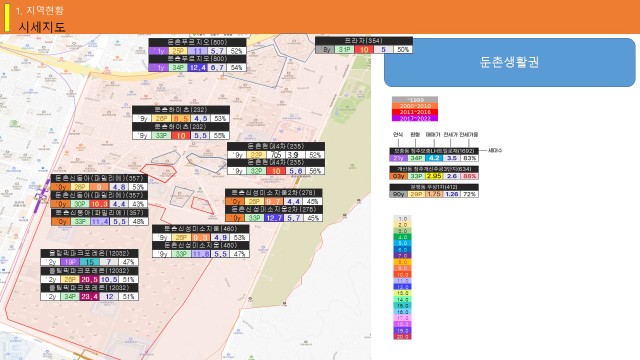The image size is (640, 360).
Task: Select the 시세지도 slide title
Action: (41, 27)
